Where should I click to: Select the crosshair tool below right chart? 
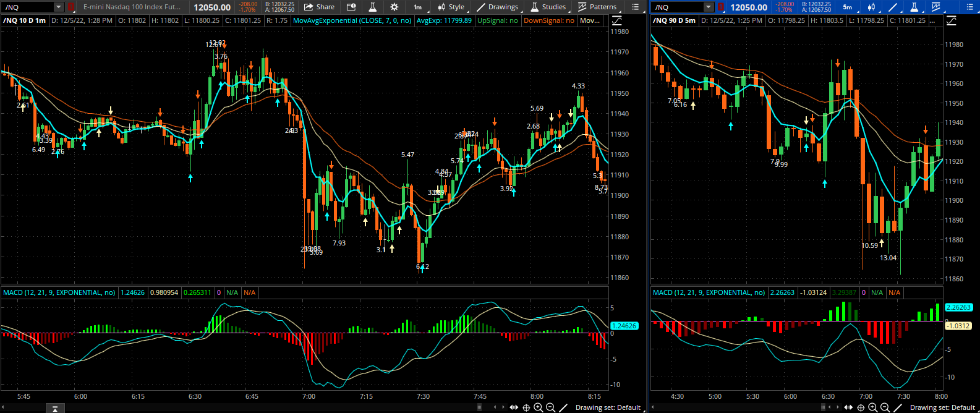pyautogui.click(x=861, y=407)
